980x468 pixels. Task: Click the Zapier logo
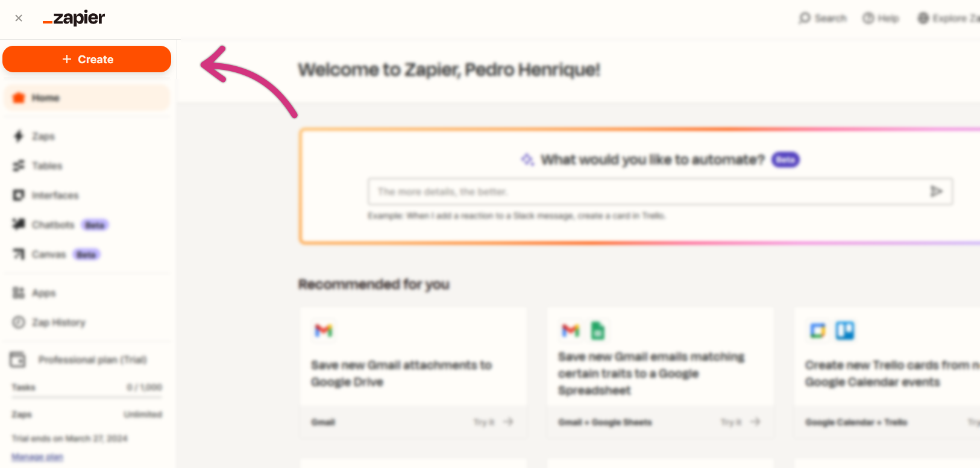click(x=74, y=17)
